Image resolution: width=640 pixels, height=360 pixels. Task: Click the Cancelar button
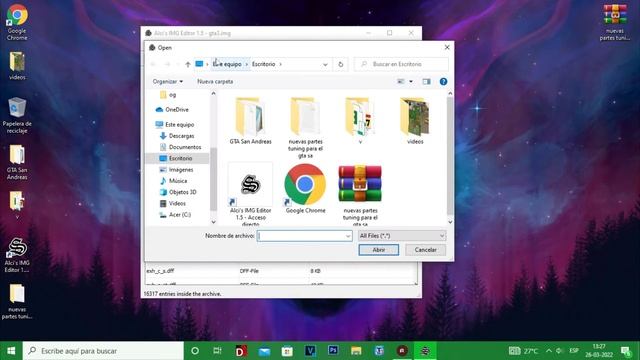click(x=425, y=250)
